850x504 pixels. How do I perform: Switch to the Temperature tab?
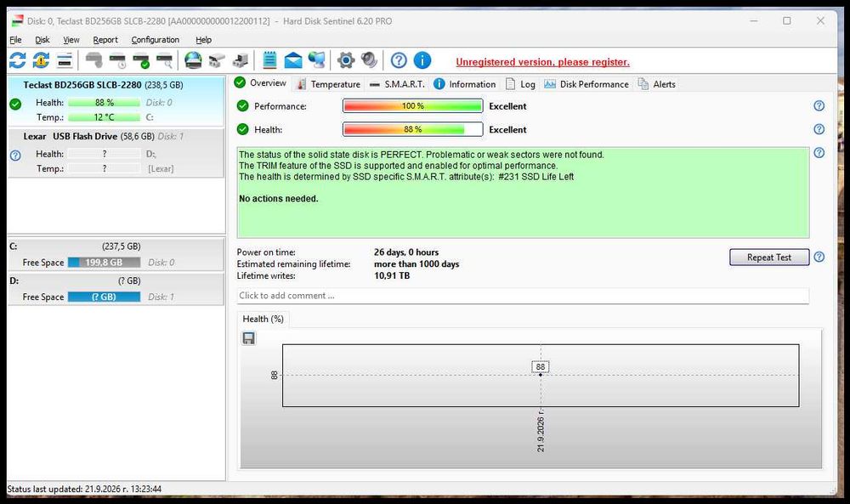click(x=328, y=84)
